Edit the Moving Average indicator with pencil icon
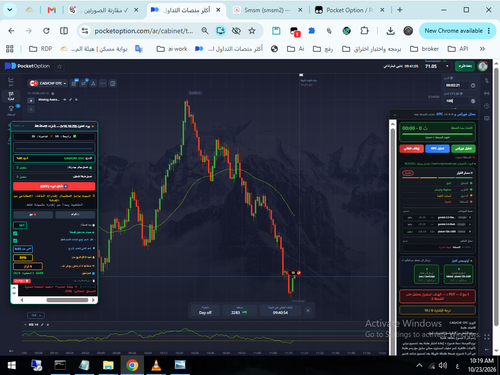This screenshot has width=500, height=375. click(71, 100)
